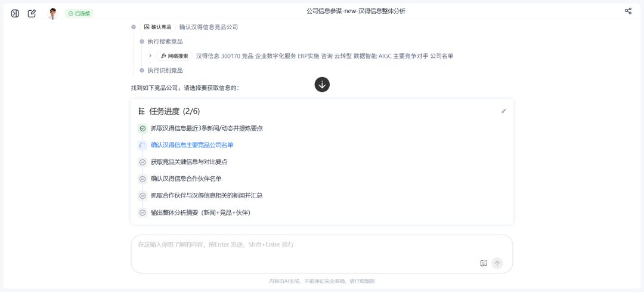Viewport: 644px width, 292px height.
Task: Click the send arrow button
Action: 497,263
